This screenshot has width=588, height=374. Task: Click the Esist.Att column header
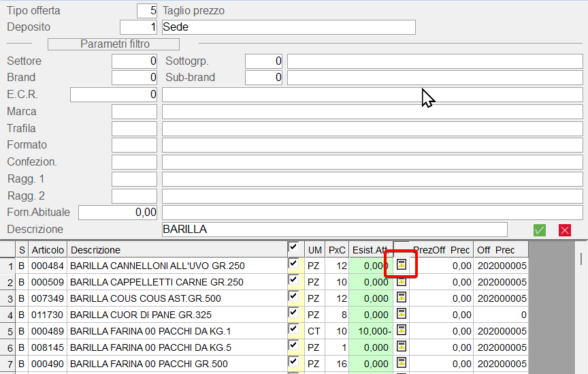tap(371, 250)
